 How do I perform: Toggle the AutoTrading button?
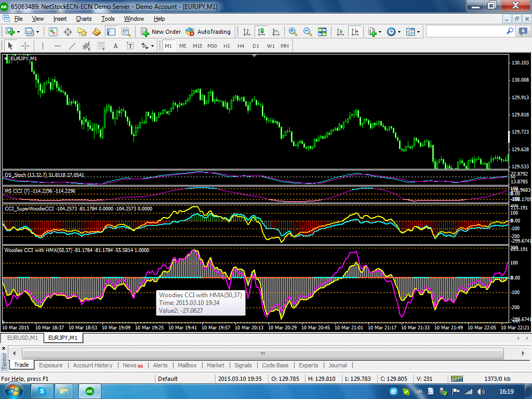208,32
